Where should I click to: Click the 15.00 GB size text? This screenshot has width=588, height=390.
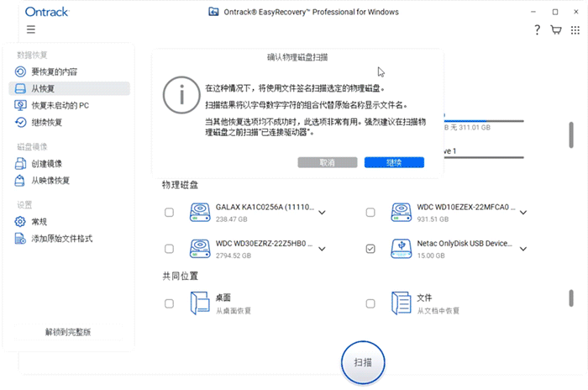(431, 256)
